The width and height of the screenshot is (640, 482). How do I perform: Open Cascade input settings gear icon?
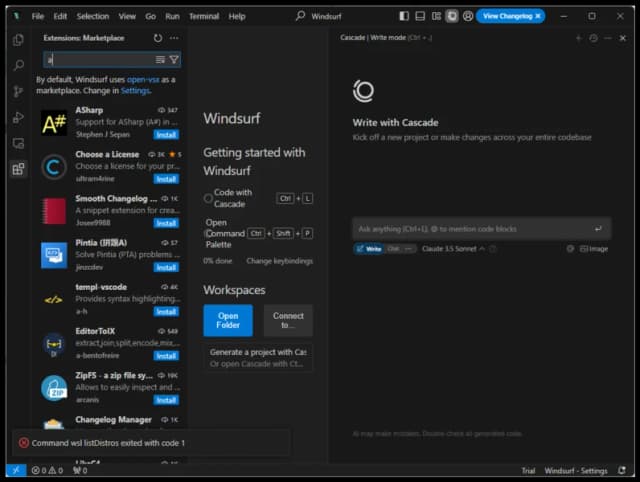(570, 249)
